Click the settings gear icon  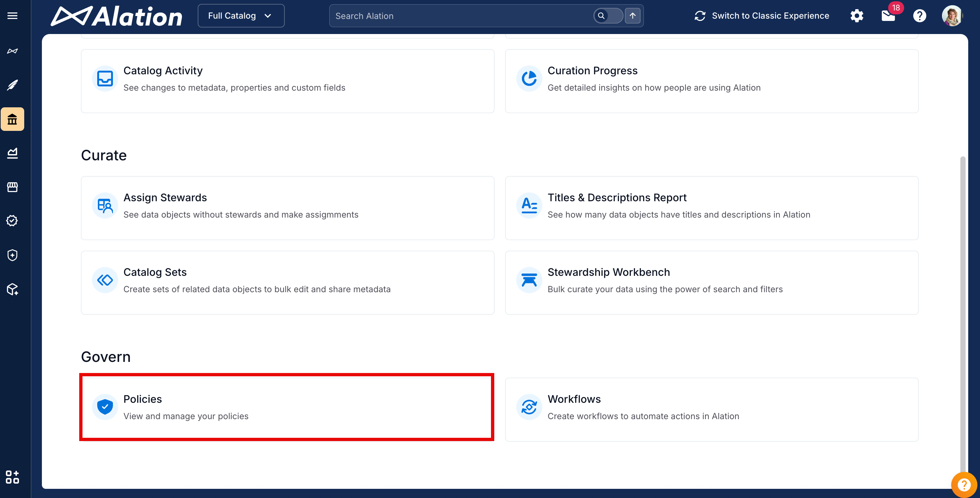pyautogui.click(x=857, y=16)
